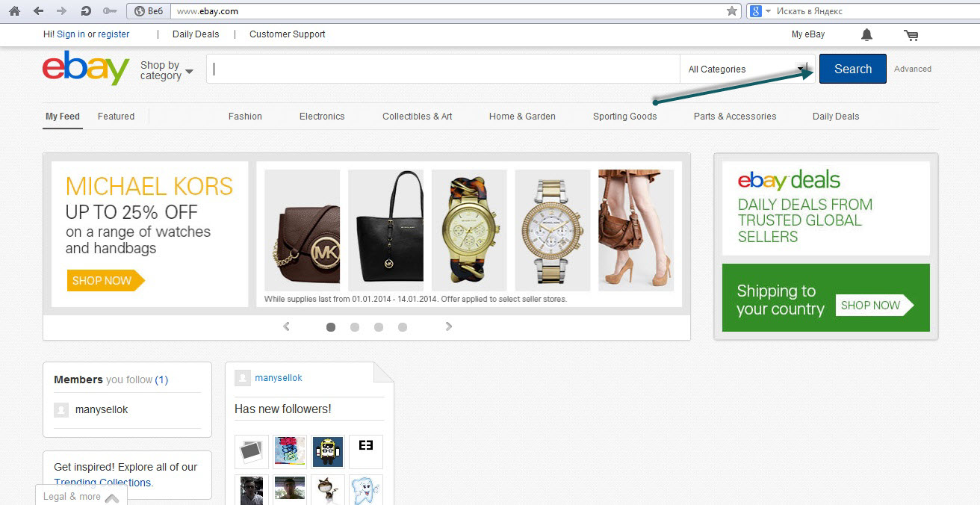Viewport: 980px width, 505px height.
Task: Click the key password icon in browser toolbar
Action: click(110, 11)
